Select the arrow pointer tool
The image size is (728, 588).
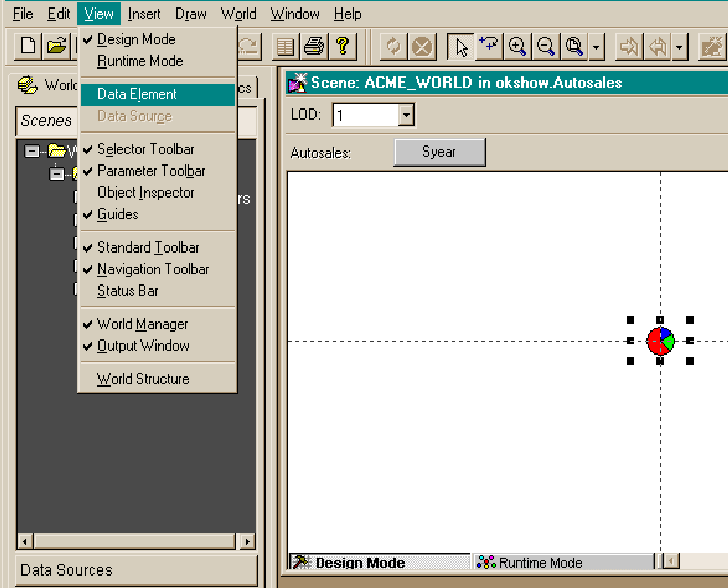click(x=460, y=46)
